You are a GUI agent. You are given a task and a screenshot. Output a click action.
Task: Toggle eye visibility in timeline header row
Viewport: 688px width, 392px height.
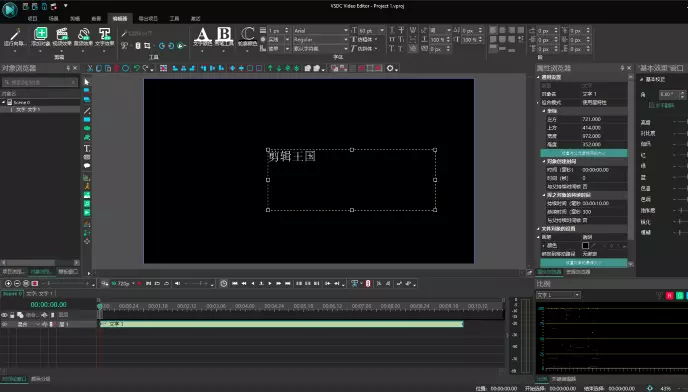4,315
